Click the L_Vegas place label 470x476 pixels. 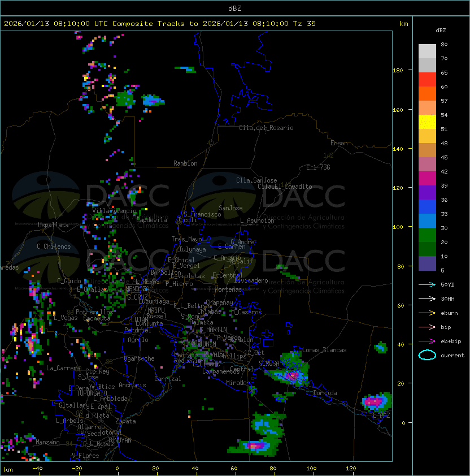(x=66, y=318)
